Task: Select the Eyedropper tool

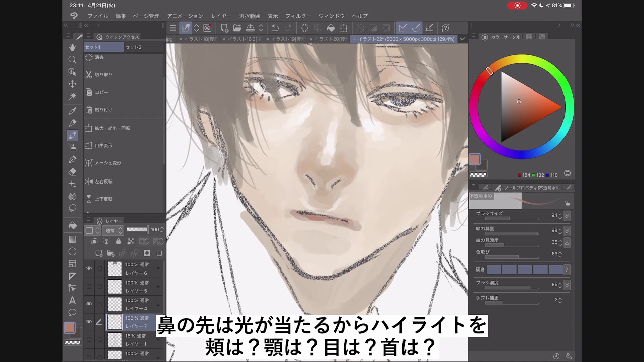Action: (72, 111)
